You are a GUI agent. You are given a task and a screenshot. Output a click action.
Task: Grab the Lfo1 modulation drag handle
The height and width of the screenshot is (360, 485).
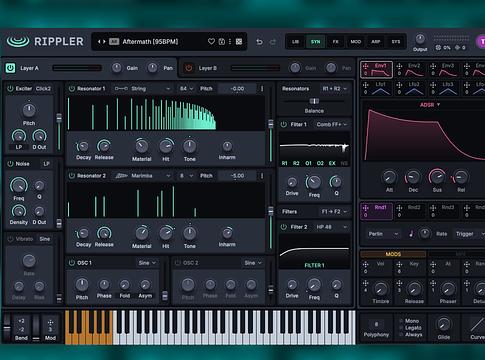[x=366, y=85]
